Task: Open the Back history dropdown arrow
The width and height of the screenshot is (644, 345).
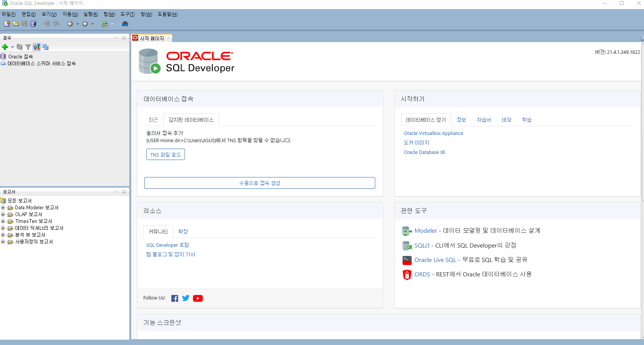Action: [78, 24]
